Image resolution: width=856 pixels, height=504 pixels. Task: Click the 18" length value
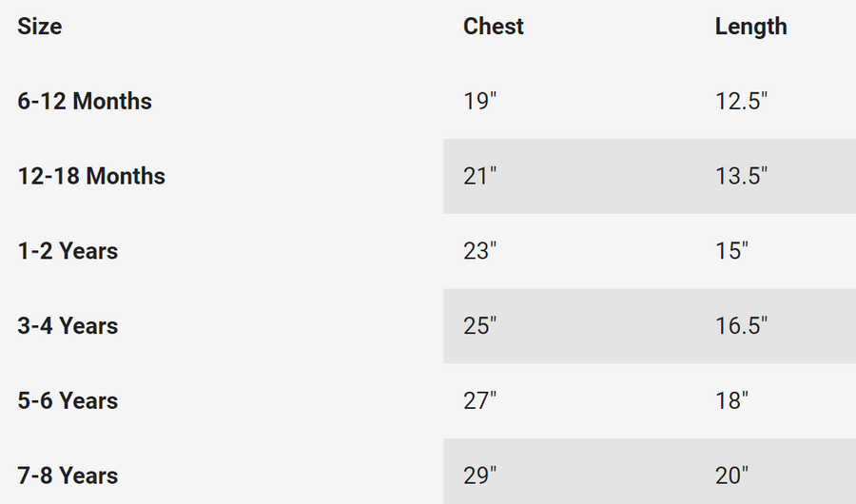tap(731, 400)
